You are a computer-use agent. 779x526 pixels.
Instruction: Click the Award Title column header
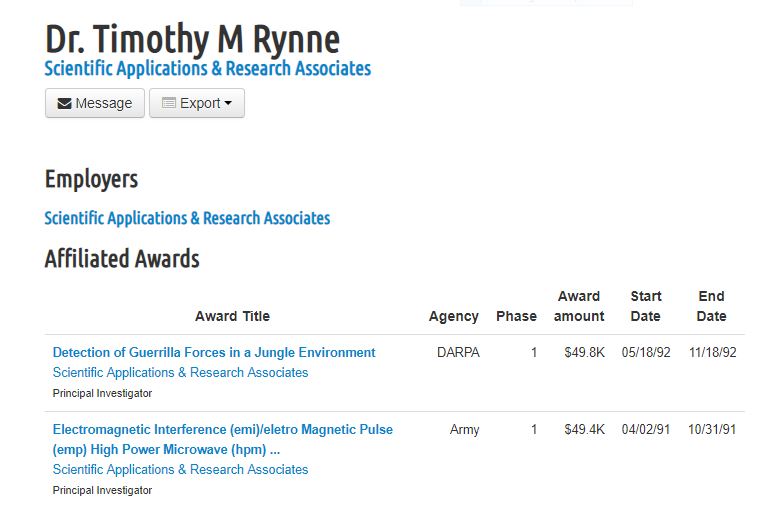point(232,316)
